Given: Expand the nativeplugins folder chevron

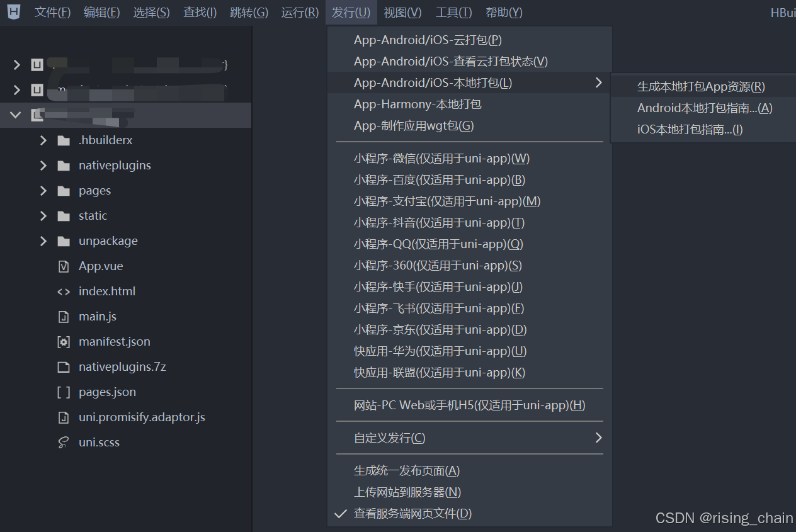Looking at the screenshot, I should [x=43, y=166].
